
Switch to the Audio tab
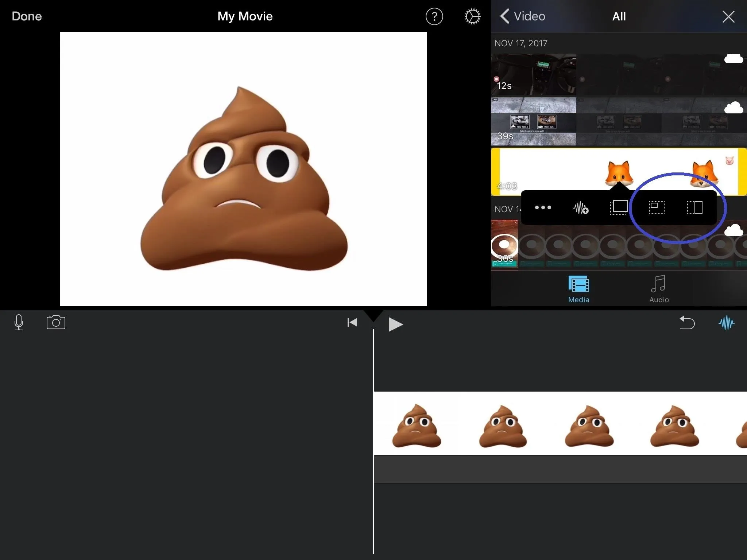(x=659, y=289)
